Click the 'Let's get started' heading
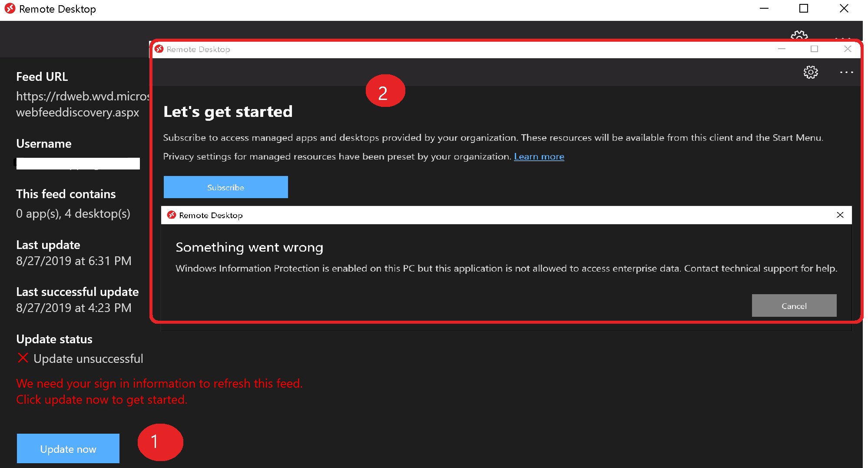This screenshot has width=868, height=468. pyautogui.click(x=228, y=112)
